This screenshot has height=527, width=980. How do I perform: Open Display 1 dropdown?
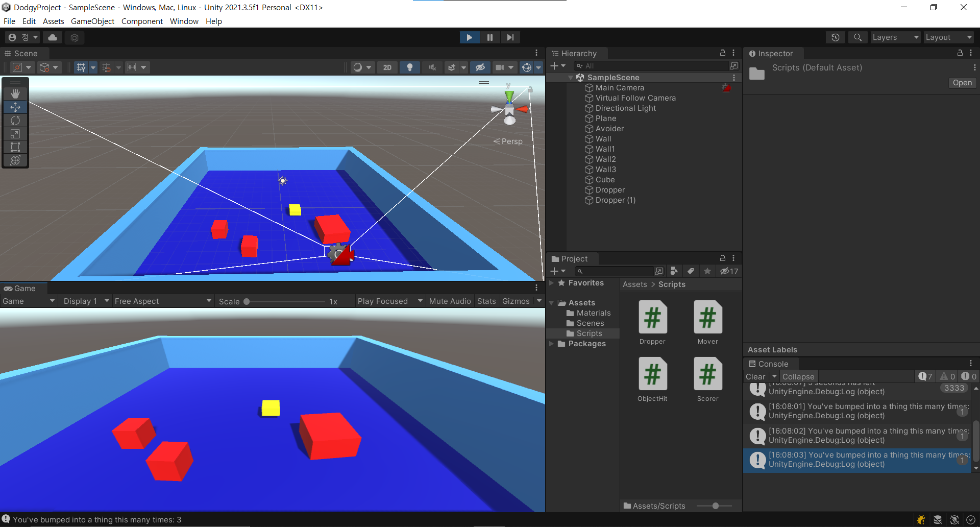(86, 301)
